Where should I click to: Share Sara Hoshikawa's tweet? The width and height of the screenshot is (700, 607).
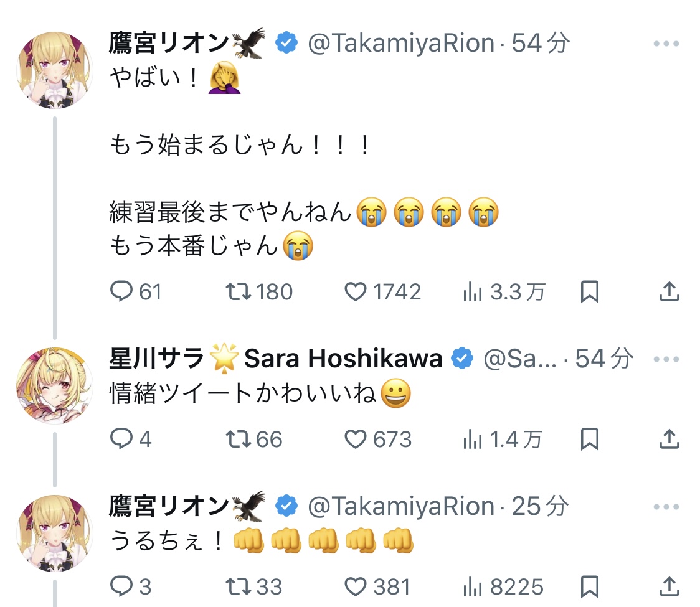pyautogui.click(x=668, y=438)
